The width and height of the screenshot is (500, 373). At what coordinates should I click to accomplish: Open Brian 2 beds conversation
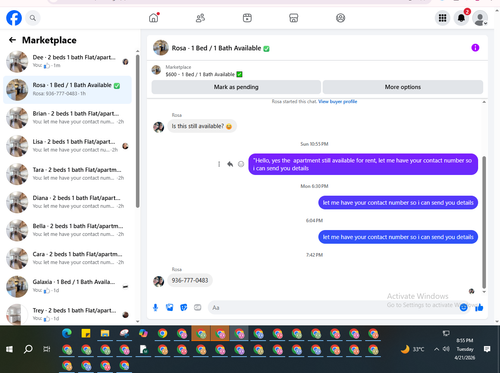click(67, 118)
